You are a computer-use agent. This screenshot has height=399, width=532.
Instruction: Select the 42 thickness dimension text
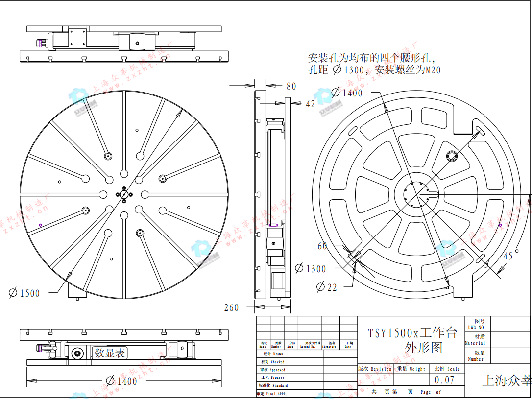[x=311, y=104]
